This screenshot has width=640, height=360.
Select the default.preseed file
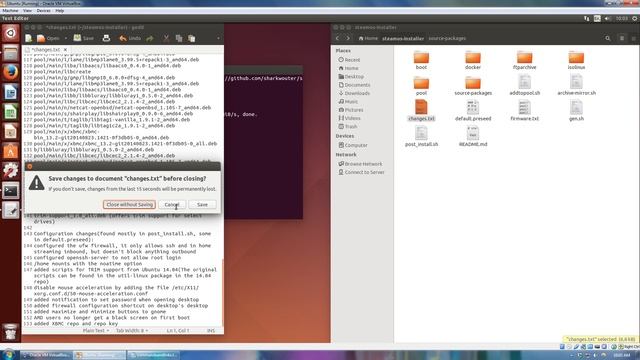pyautogui.click(x=473, y=111)
